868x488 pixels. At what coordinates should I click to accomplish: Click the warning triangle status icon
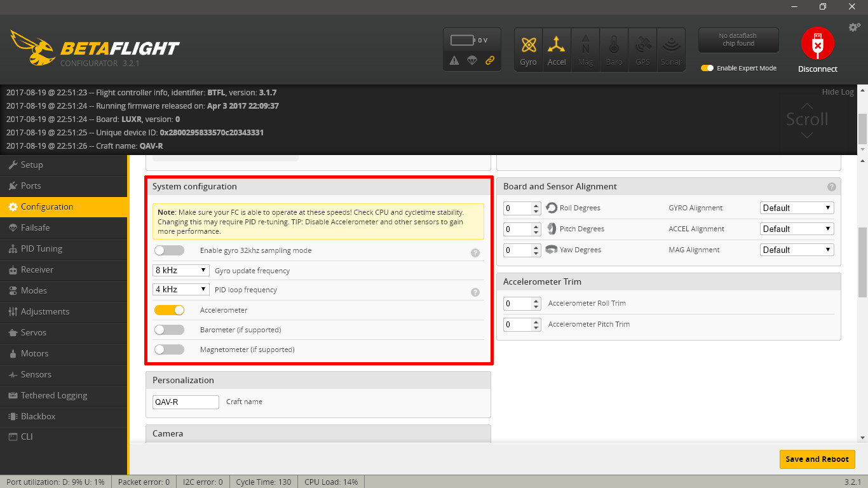point(454,60)
